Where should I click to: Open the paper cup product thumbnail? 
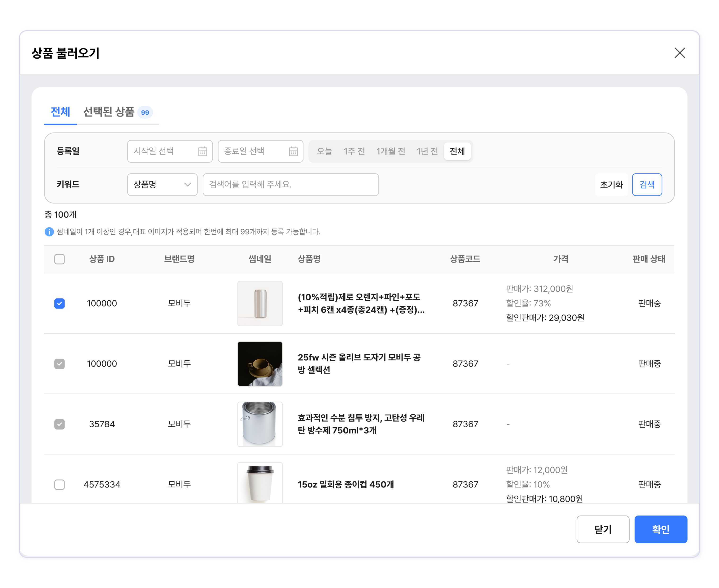click(260, 483)
